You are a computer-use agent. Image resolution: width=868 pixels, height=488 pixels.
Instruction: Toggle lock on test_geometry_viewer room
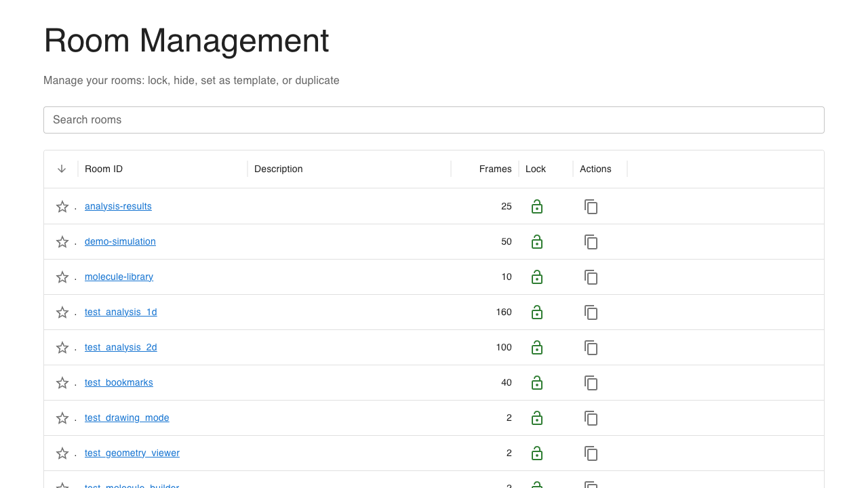(x=537, y=453)
